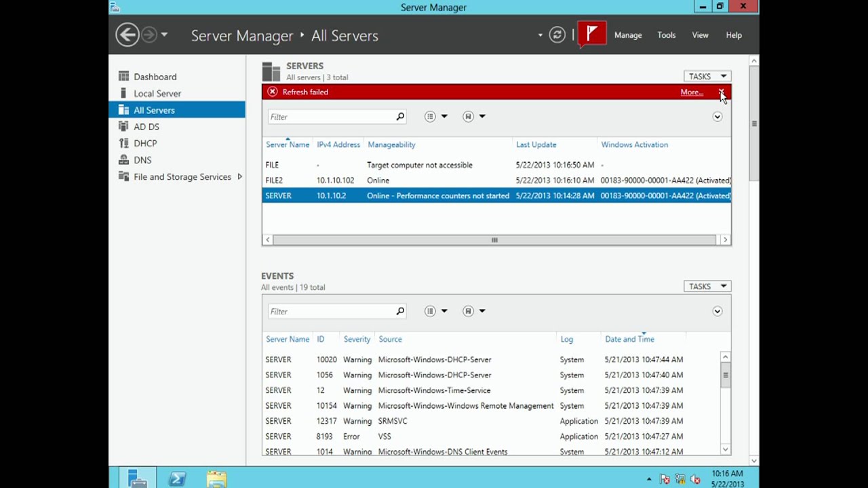Click More link in Refresh failed bar
The height and width of the screenshot is (488, 868).
pyautogui.click(x=691, y=92)
